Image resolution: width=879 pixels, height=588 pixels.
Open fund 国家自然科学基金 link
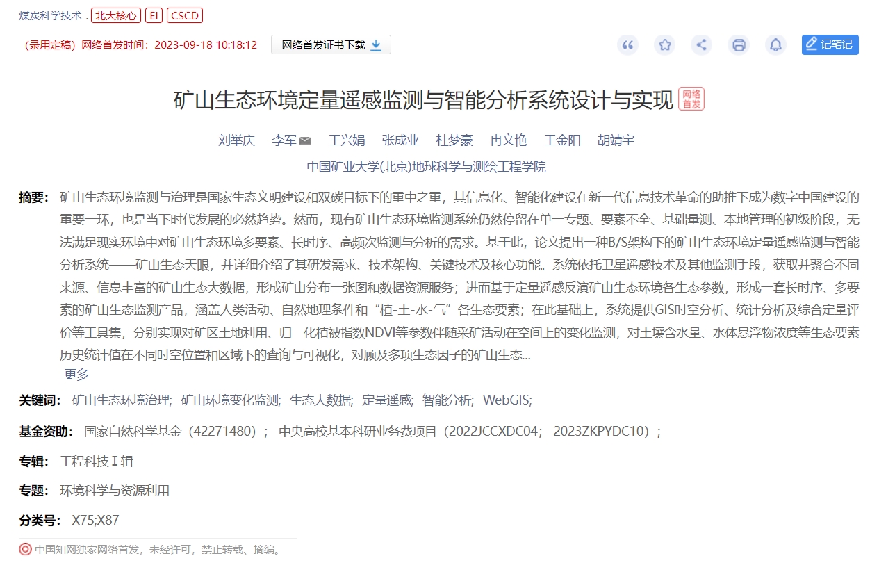pos(176,432)
